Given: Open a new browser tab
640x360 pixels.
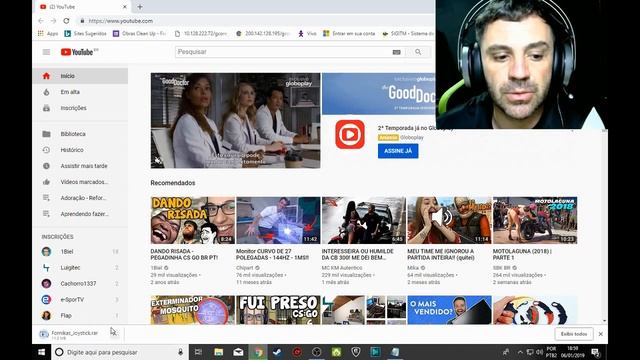Looking at the screenshot, I should coord(140,7).
